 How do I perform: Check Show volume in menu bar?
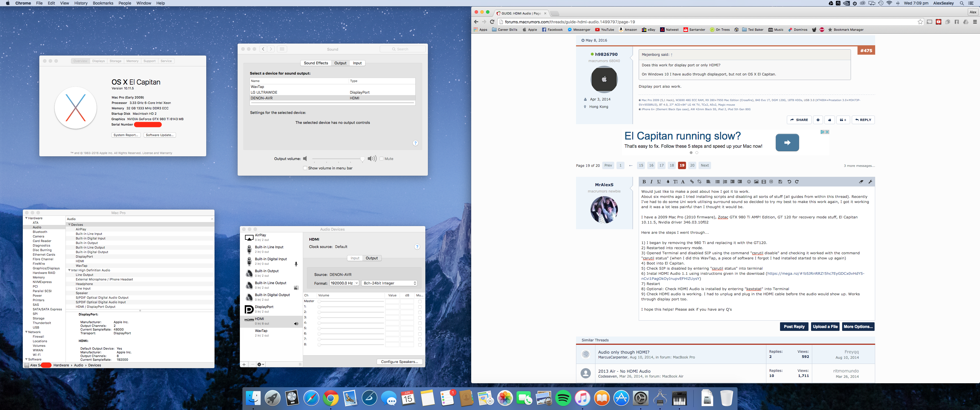[305, 168]
